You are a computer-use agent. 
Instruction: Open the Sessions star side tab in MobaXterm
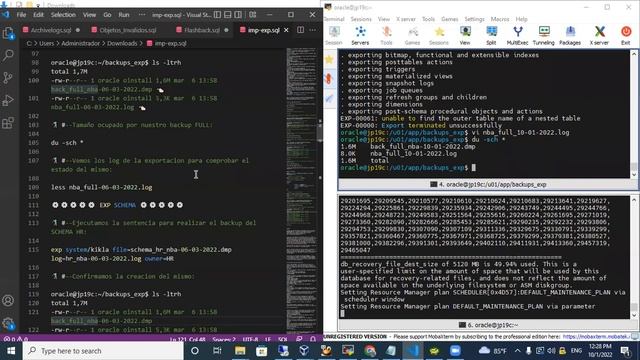coord(329,60)
